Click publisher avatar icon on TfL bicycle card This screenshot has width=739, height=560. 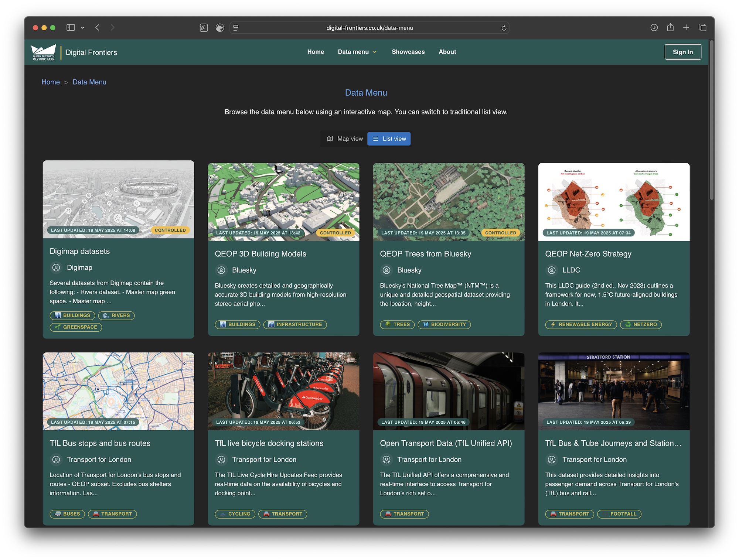221,460
